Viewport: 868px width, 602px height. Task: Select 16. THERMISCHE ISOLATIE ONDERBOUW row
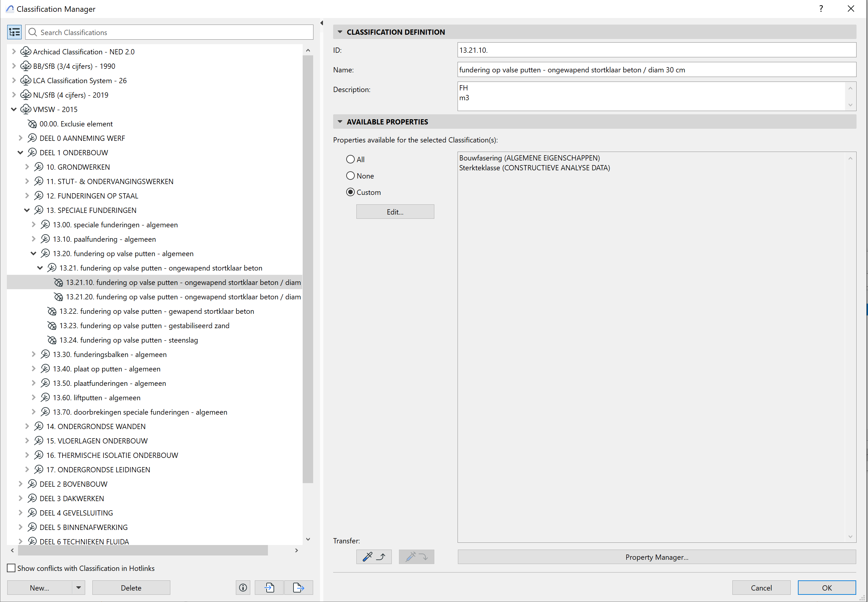click(x=155, y=455)
